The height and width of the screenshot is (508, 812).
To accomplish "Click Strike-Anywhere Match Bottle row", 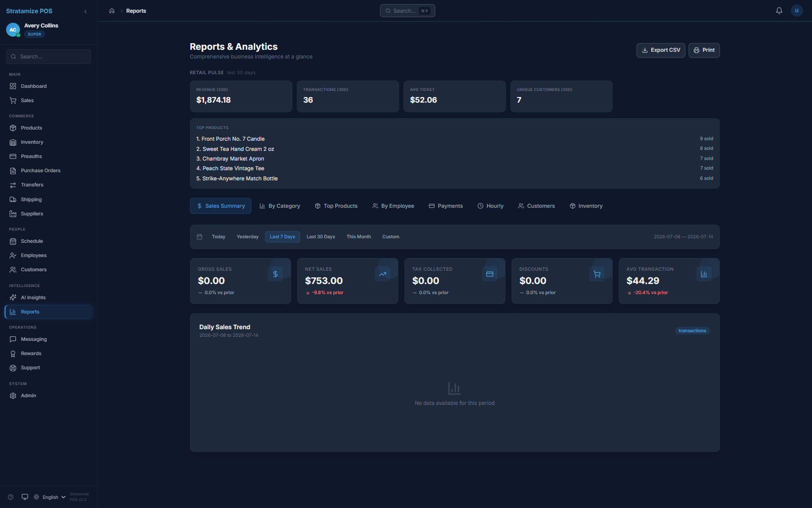I will coord(455,178).
